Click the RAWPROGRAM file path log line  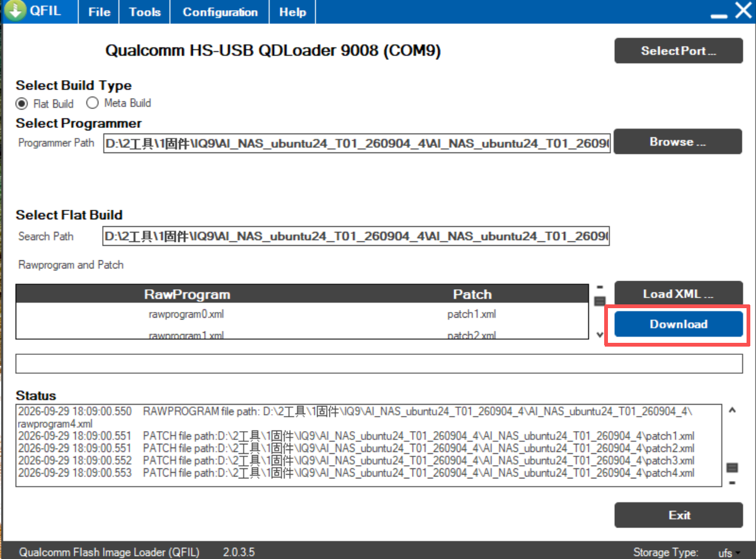tap(355, 417)
